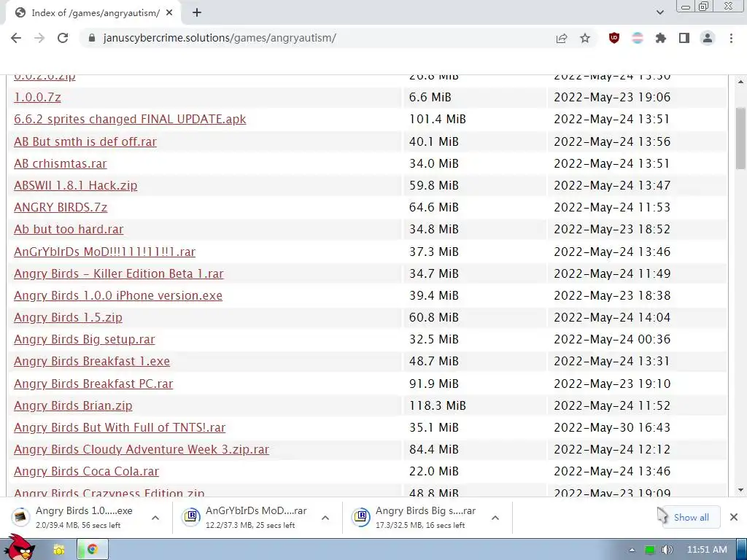Close the downloads bar
The width and height of the screenshot is (747, 560).
click(734, 517)
